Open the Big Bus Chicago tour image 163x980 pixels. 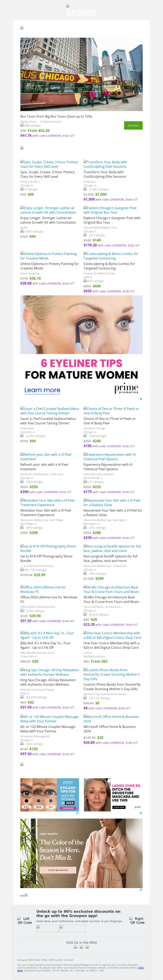81,74
